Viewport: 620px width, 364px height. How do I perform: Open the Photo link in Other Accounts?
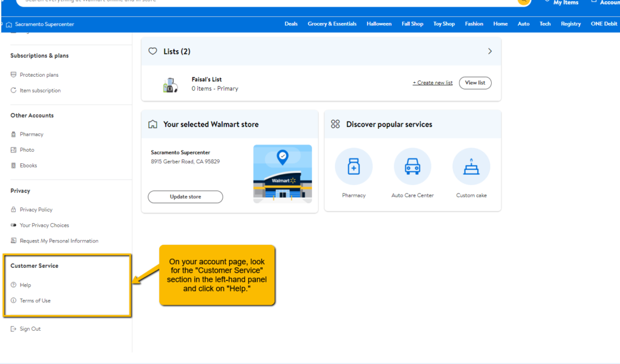click(27, 150)
